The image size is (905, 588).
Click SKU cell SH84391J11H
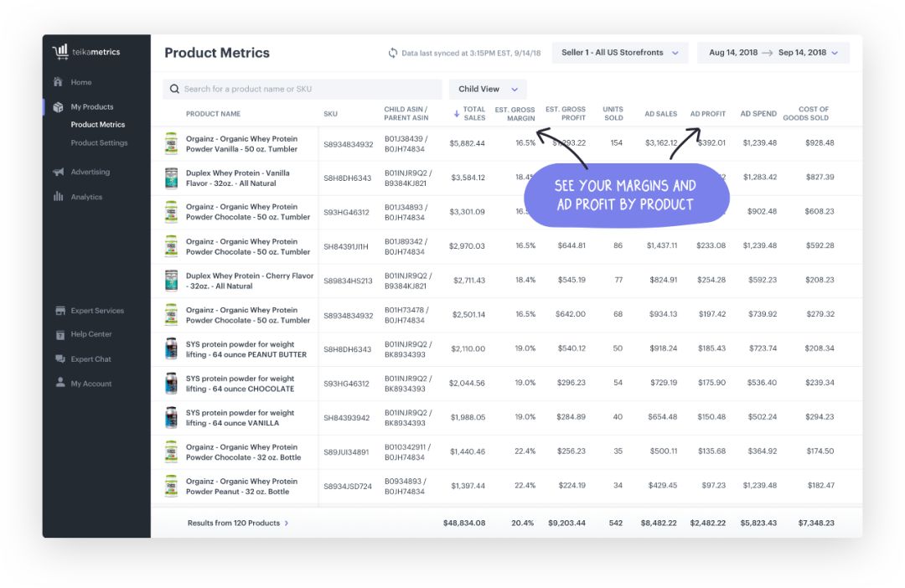[346, 246]
